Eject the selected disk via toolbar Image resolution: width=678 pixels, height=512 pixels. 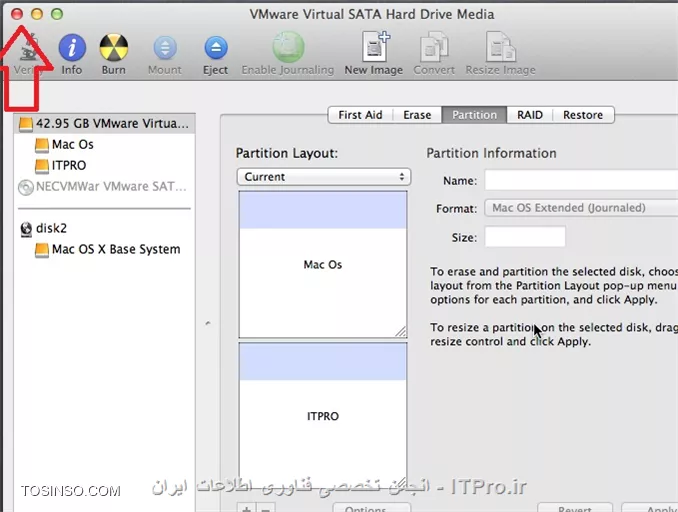pyautogui.click(x=216, y=48)
